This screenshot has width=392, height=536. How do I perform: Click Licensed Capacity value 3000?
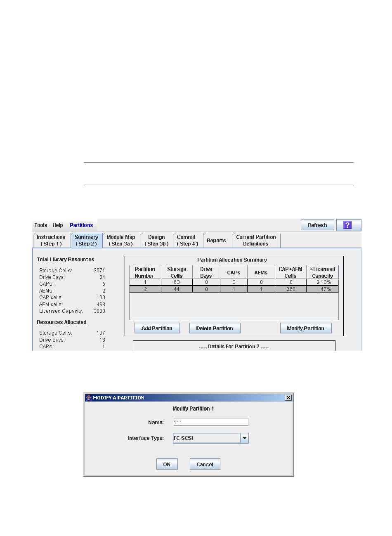[x=99, y=311]
